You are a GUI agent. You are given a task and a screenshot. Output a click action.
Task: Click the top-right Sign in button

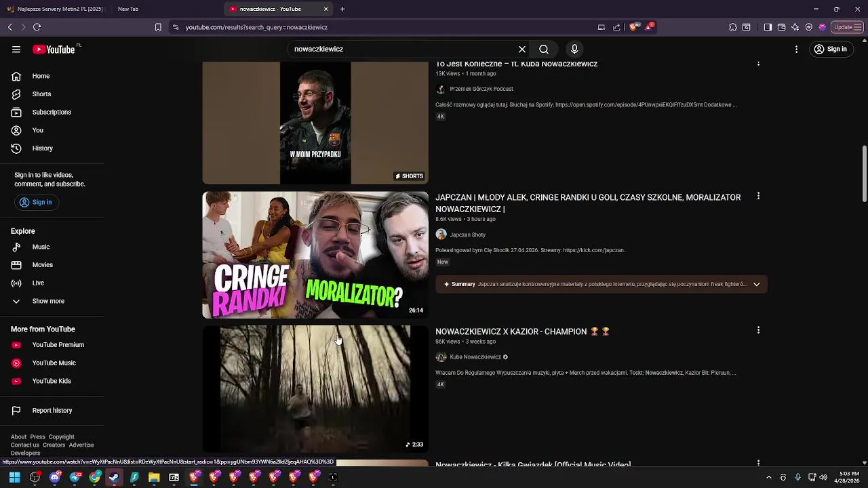(831, 49)
